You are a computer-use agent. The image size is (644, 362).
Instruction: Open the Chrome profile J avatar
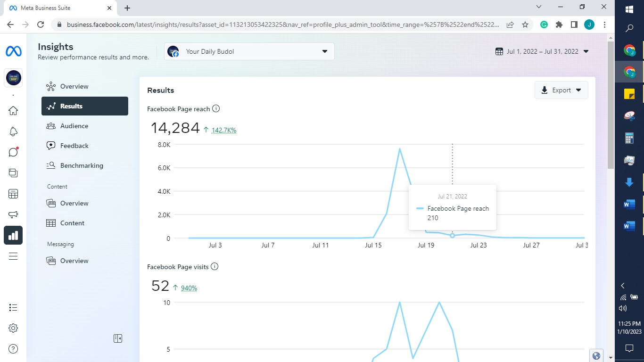[x=589, y=25]
